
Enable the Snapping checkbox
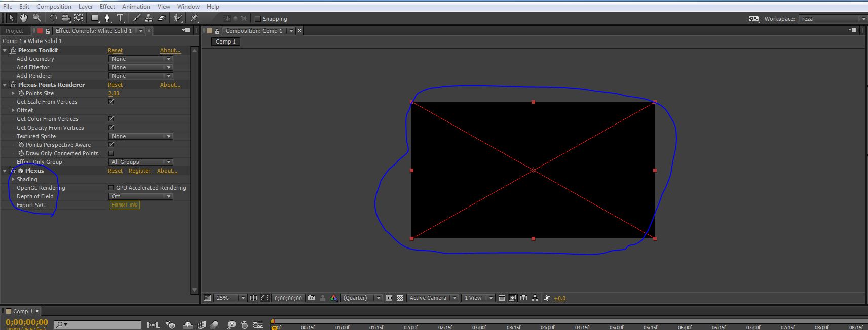[x=258, y=19]
